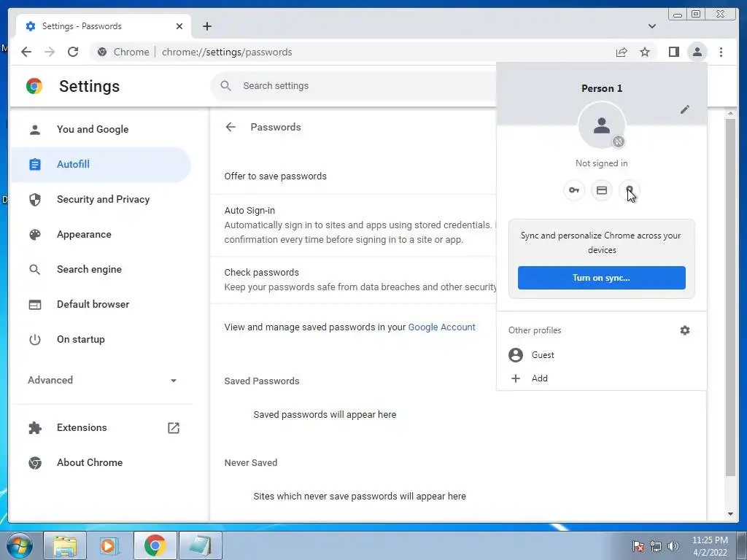
Task: Open Default browser settings
Action: [101, 304]
